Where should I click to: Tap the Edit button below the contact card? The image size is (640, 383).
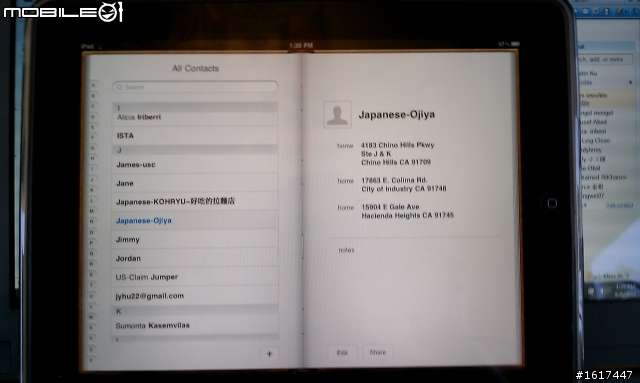click(342, 352)
